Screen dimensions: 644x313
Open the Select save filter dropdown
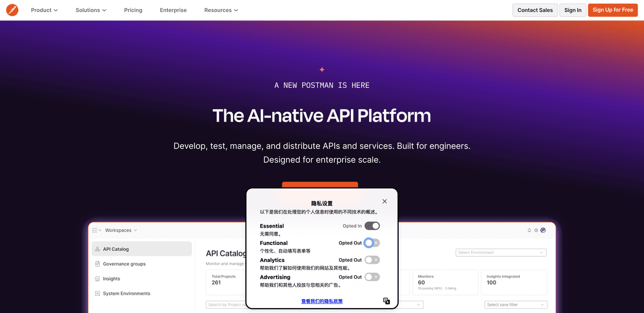click(516, 304)
